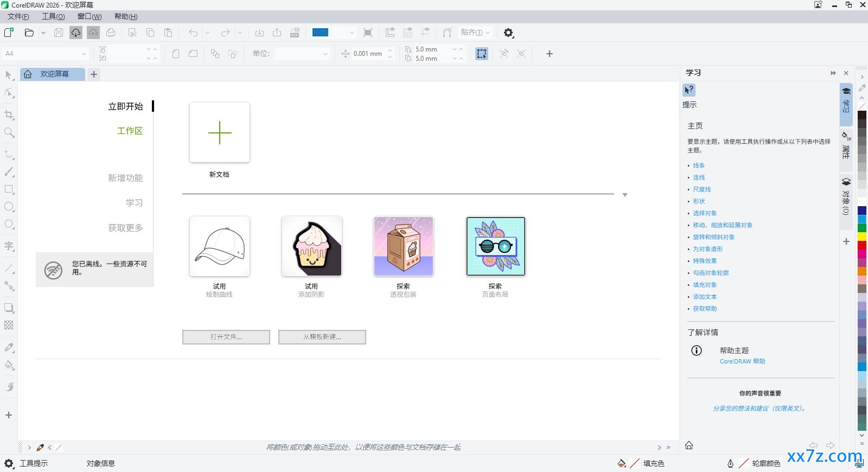Toggle the cloud download toolbar button
This screenshot has width=868, height=472.
pyautogui.click(x=76, y=33)
